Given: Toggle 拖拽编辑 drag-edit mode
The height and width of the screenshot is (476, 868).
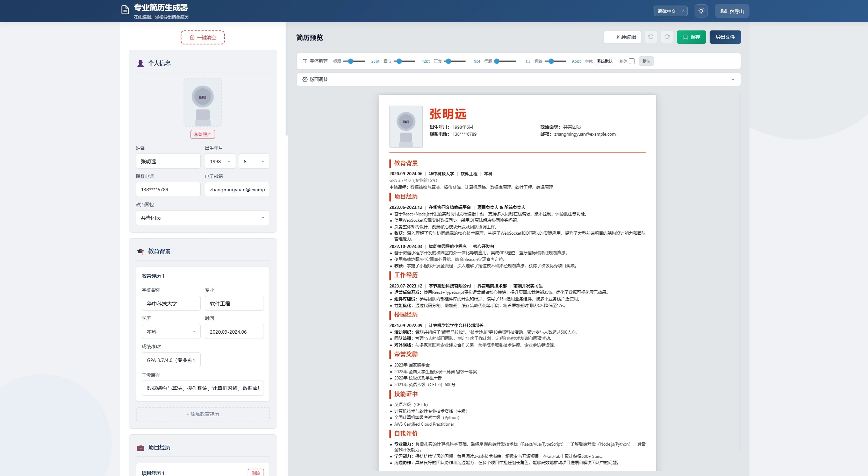Looking at the screenshot, I should pos(622,37).
